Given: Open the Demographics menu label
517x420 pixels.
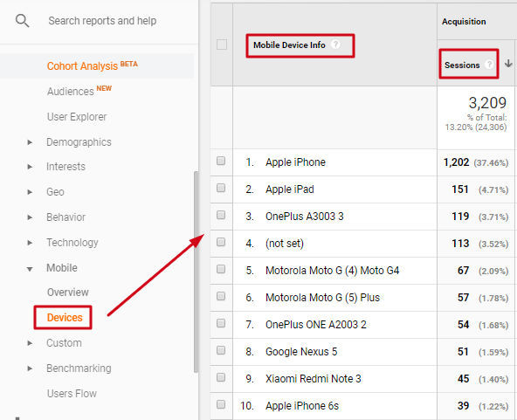Looking at the screenshot, I should click(79, 142).
